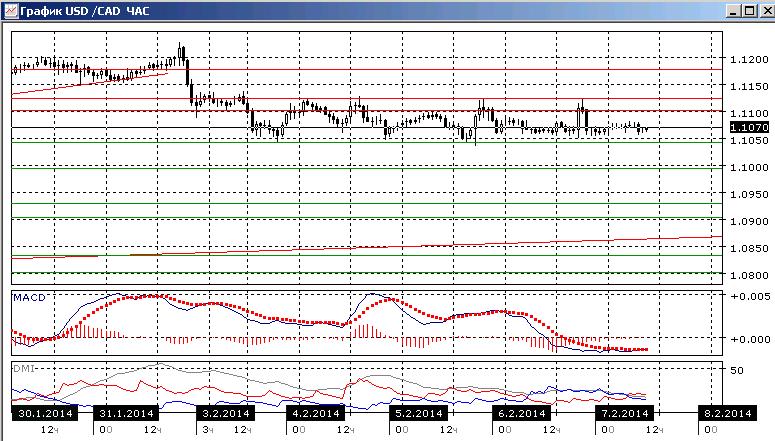Screen dimensions: 775x441
Task: Select the 5.2.2014 date marker
Action: 419,413
